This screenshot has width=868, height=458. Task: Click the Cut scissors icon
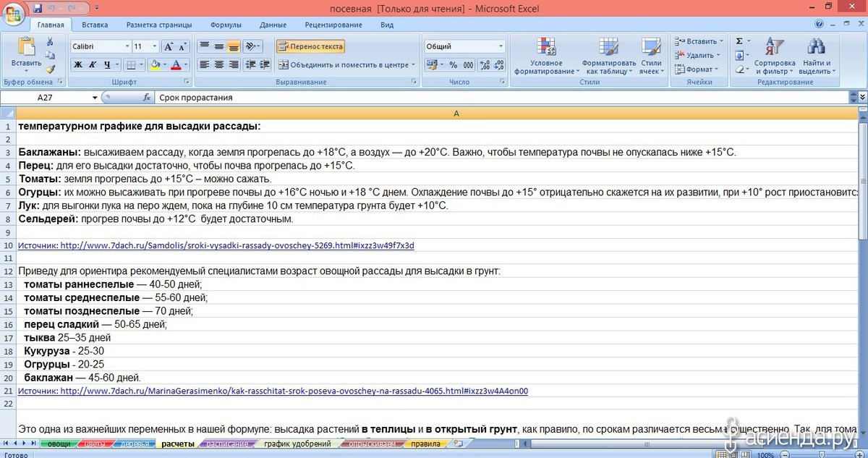pos(50,43)
